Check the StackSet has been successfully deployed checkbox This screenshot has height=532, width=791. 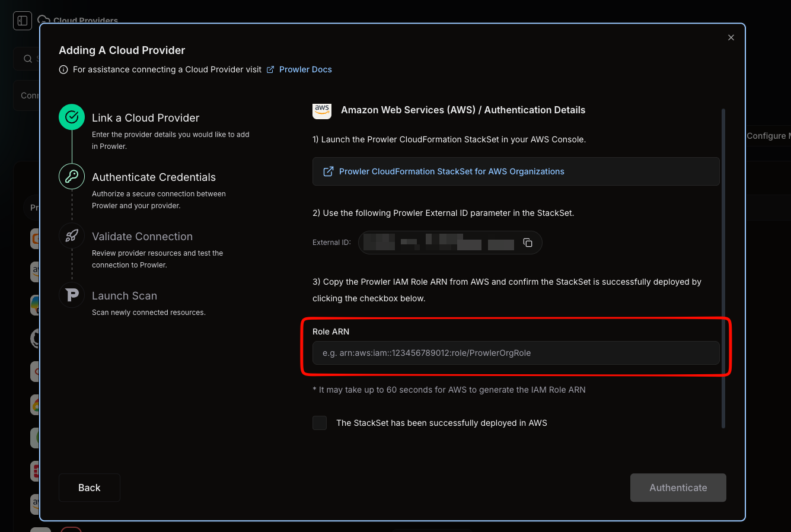tap(320, 423)
